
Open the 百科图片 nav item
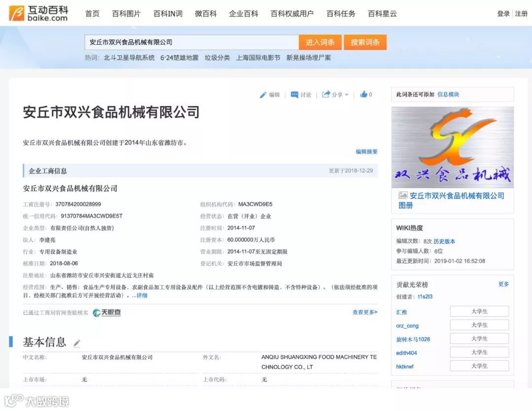click(x=126, y=14)
